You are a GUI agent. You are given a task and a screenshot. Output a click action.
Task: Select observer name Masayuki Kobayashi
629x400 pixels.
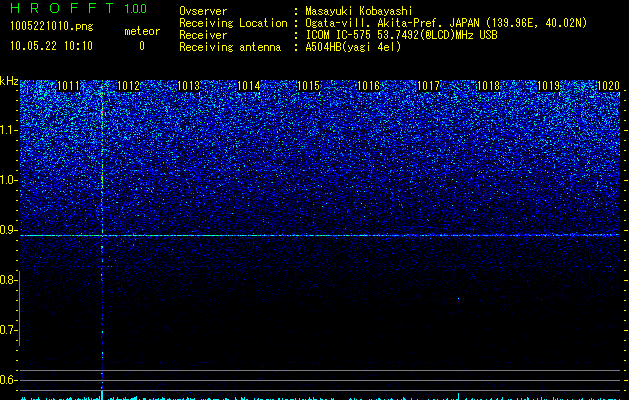pos(359,11)
